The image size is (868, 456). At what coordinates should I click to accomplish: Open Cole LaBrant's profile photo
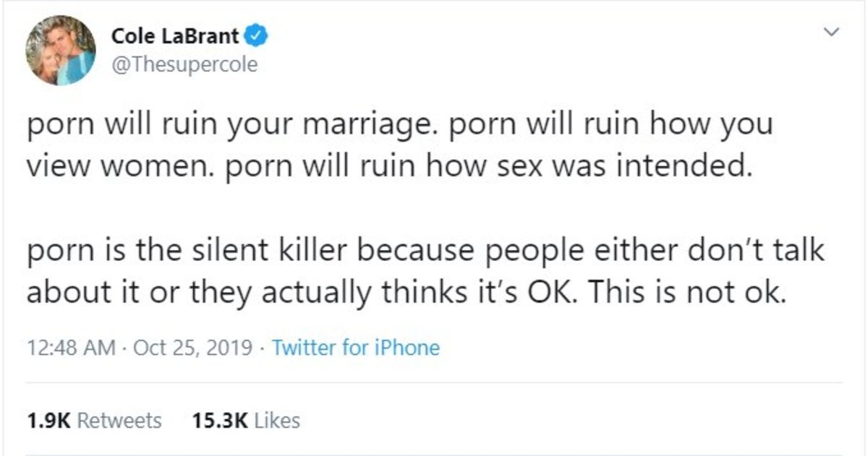click(61, 51)
